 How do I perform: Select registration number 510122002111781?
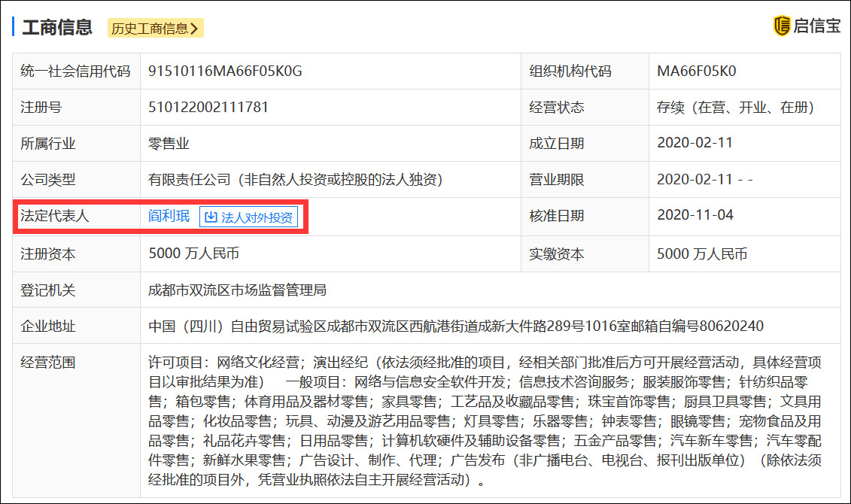tap(208, 107)
